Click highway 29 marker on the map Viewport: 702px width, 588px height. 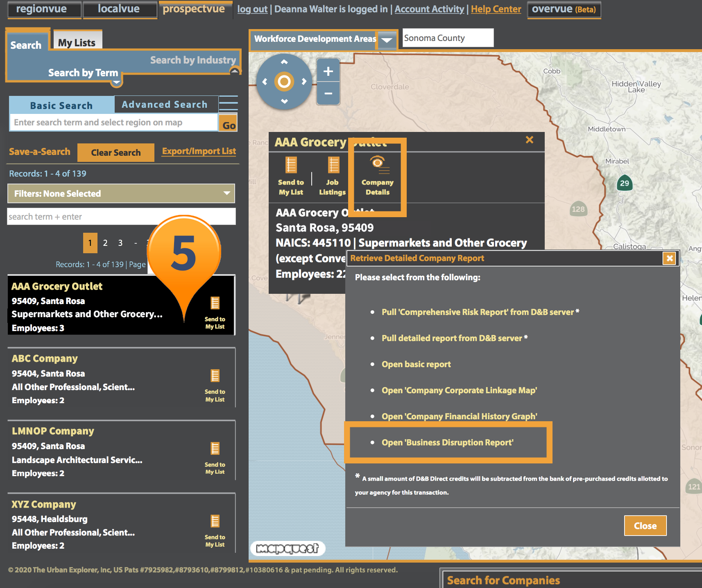625,183
